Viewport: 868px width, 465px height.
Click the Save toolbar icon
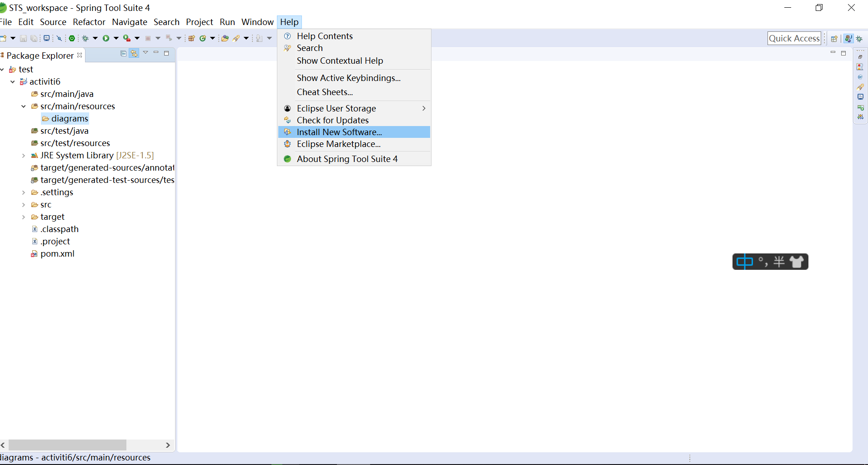23,39
